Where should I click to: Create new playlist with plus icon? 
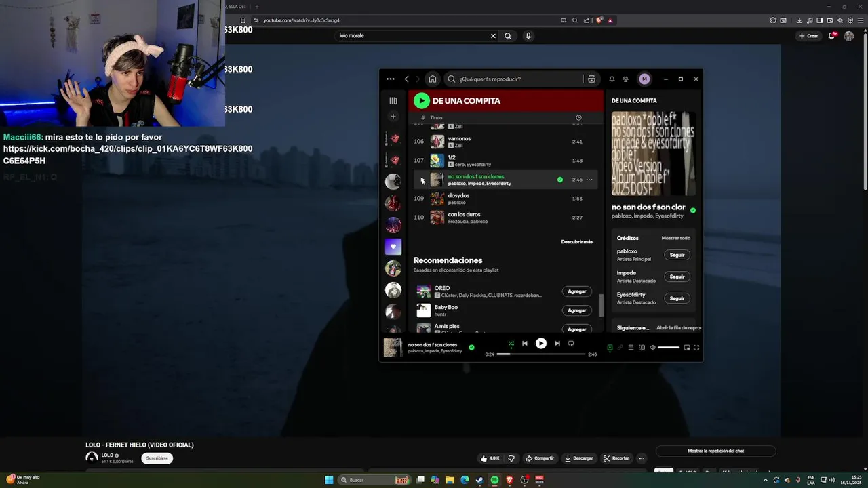(393, 117)
